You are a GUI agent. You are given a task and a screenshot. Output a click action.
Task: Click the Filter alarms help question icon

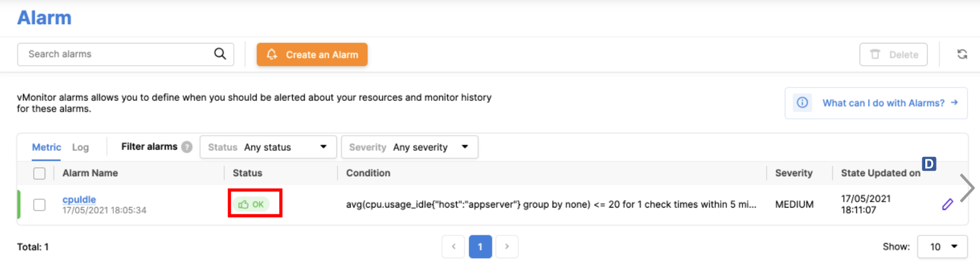click(187, 147)
